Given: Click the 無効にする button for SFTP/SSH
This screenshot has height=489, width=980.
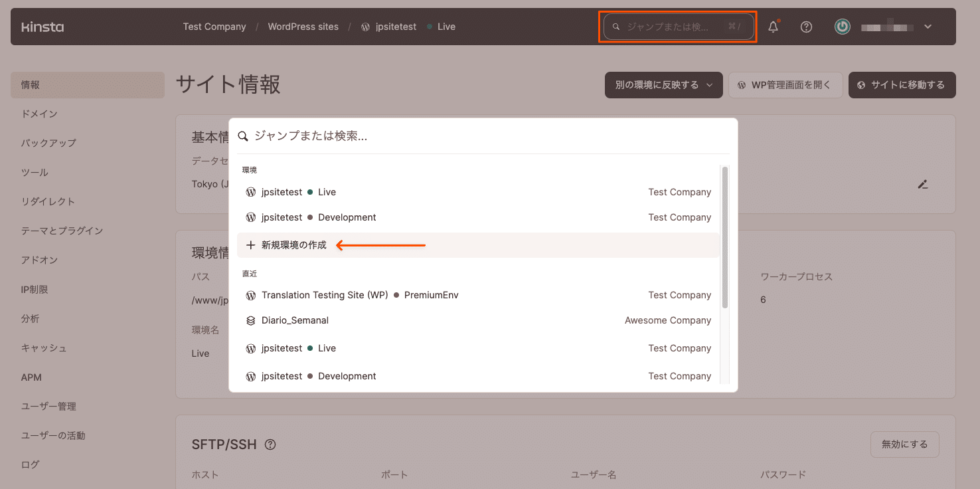Looking at the screenshot, I should pos(904,444).
